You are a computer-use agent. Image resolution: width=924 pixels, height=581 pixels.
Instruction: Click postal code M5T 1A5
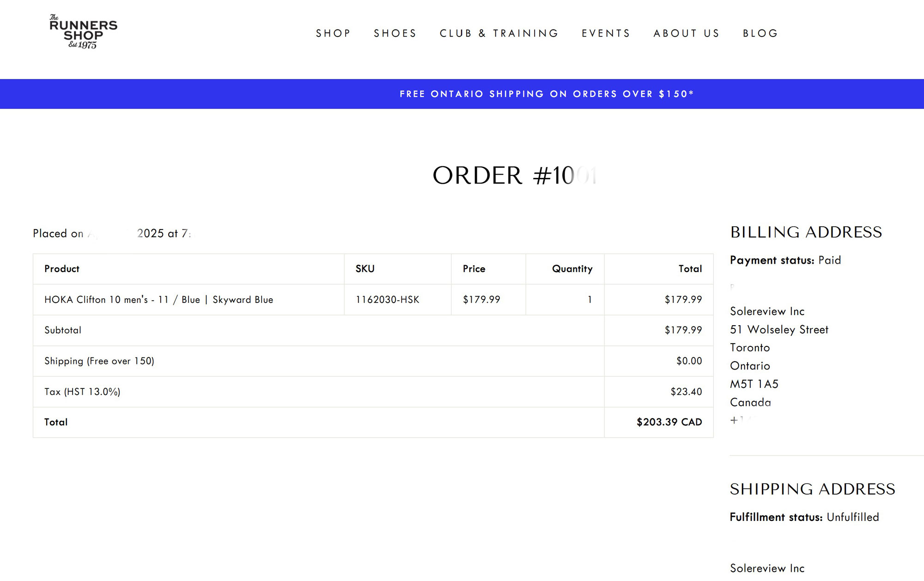[754, 384]
